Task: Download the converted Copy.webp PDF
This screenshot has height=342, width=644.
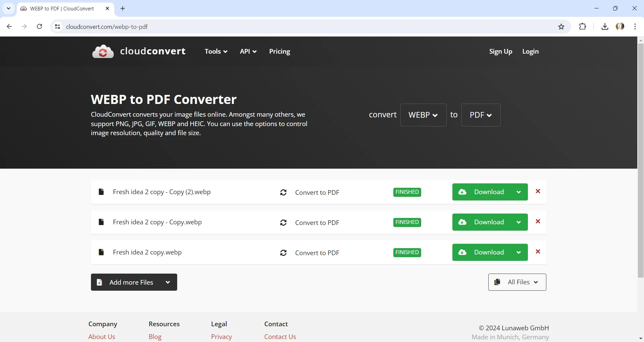Action: 481,222
